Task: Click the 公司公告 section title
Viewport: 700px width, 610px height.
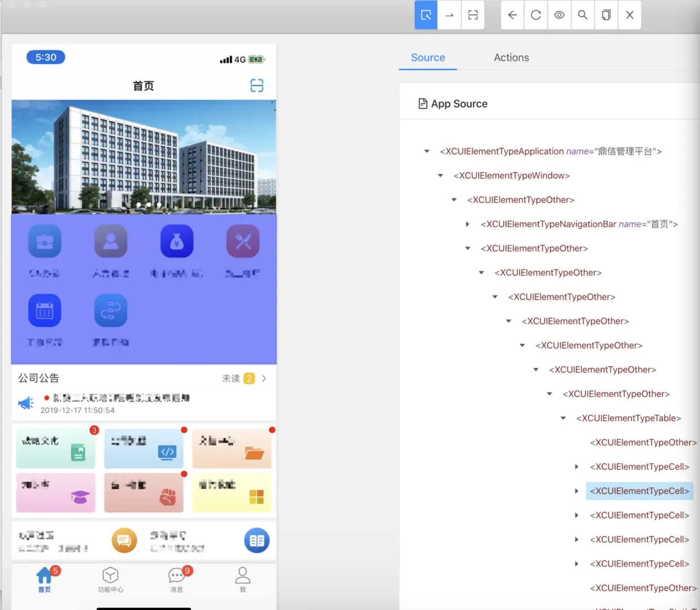Action: pos(38,378)
